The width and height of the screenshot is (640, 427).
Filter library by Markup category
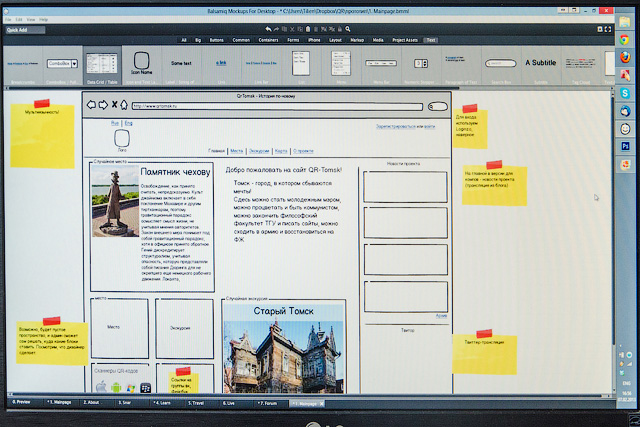357,40
